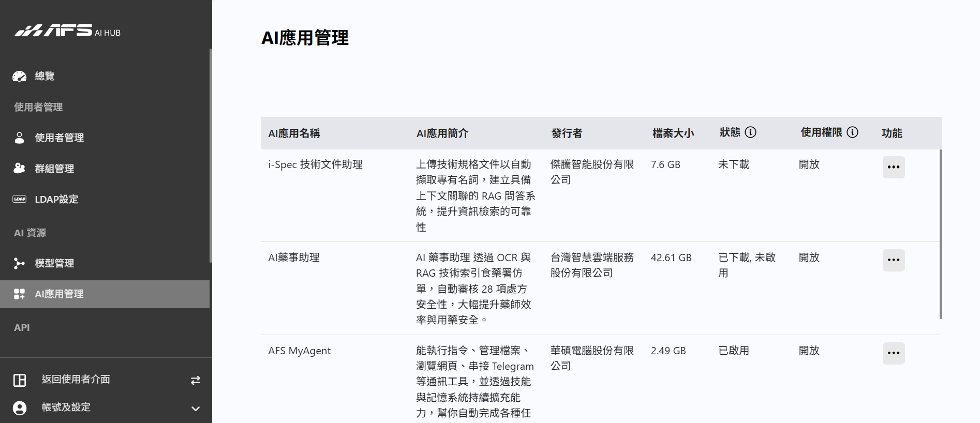Screen dimensions: 980x423
Task: Click the AI應用簡介 column header
Action: 442,133
